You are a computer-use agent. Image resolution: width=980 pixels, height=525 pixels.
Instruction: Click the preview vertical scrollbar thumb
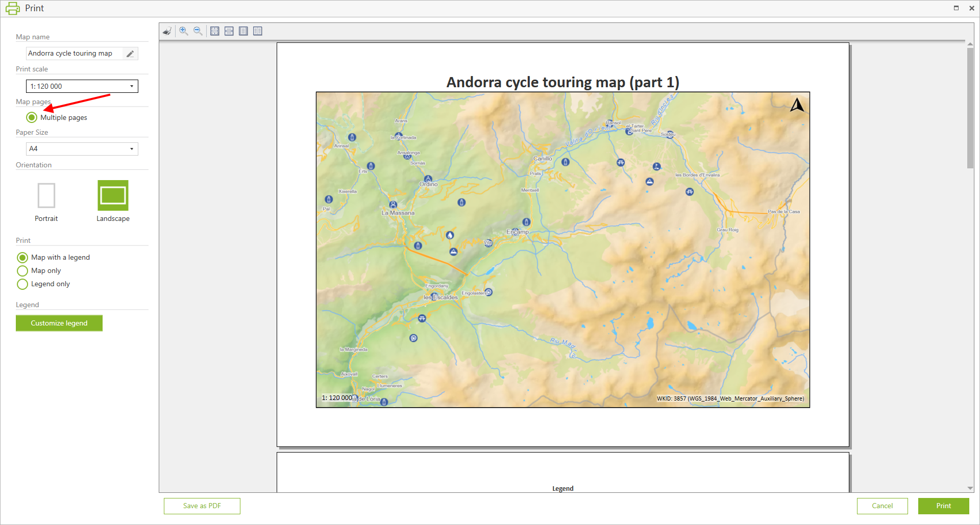tap(970, 107)
